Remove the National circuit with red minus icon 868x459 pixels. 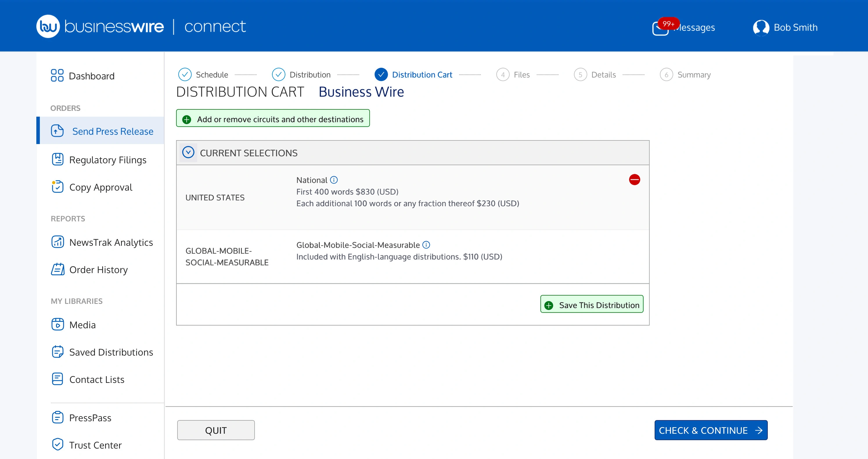tap(634, 180)
